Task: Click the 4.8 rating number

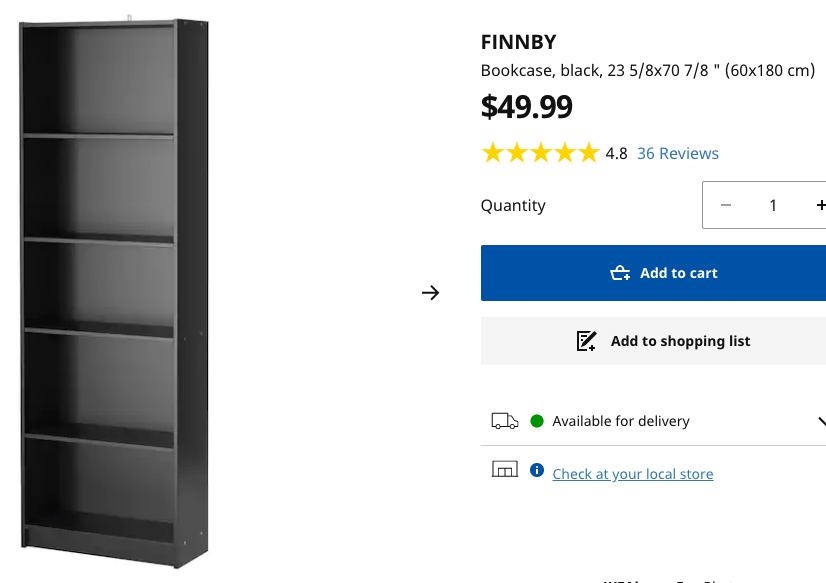Action: point(617,153)
